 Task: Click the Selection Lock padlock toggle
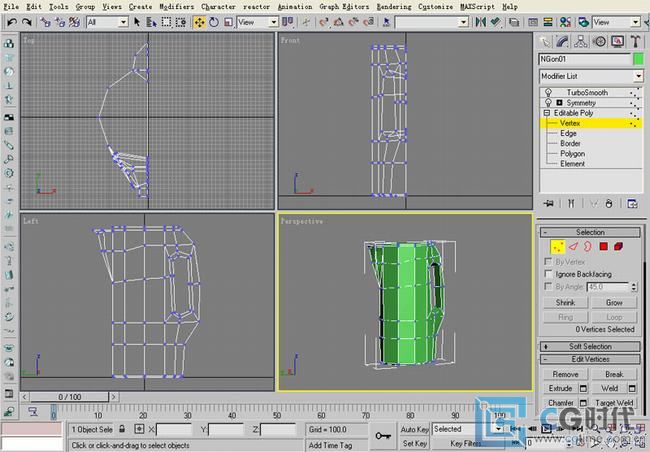(x=122, y=429)
